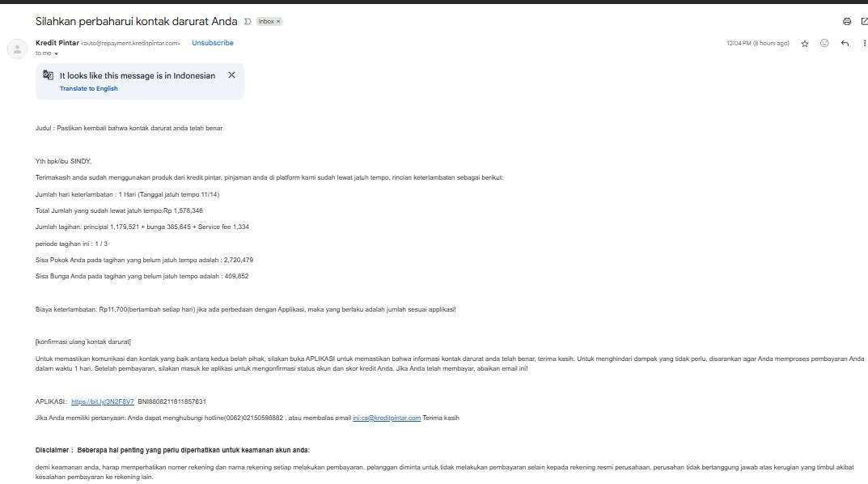The height and width of the screenshot is (484, 868).
Task: Print this email using the printer icon
Action: click(x=847, y=22)
